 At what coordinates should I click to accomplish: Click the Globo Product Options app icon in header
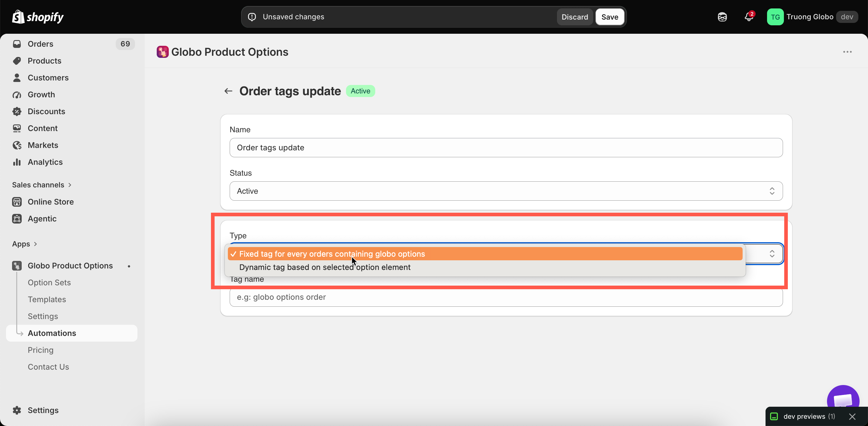point(162,52)
